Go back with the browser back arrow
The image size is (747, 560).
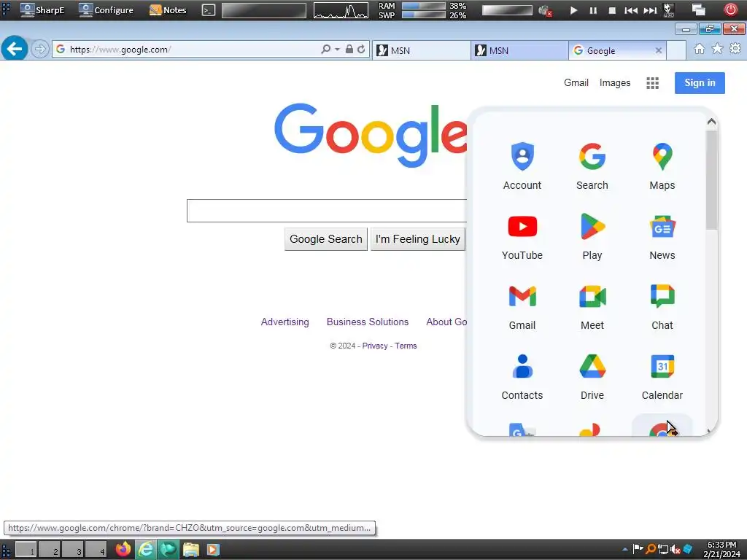coord(15,48)
